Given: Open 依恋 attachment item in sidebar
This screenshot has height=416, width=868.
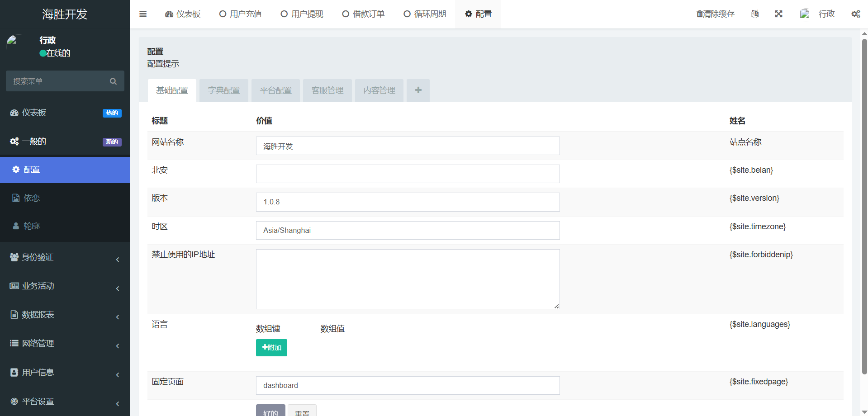Looking at the screenshot, I should pos(32,198).
